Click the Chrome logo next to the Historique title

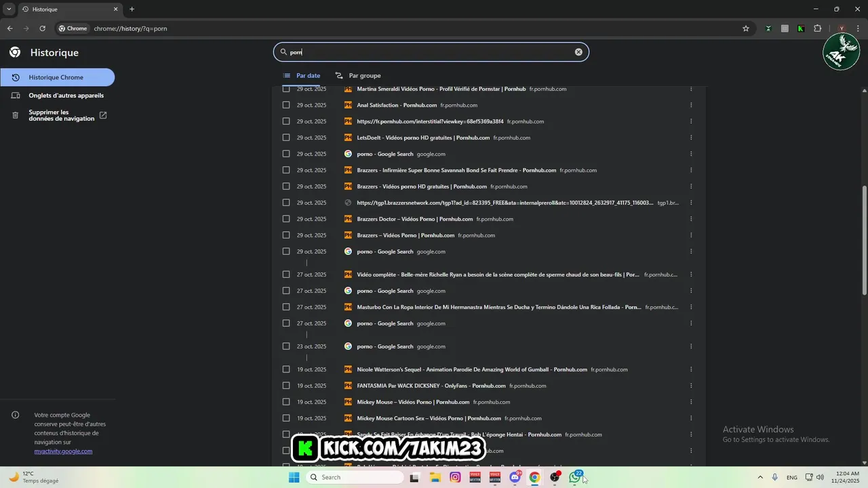pyautogui.click(x=15, y=52)
